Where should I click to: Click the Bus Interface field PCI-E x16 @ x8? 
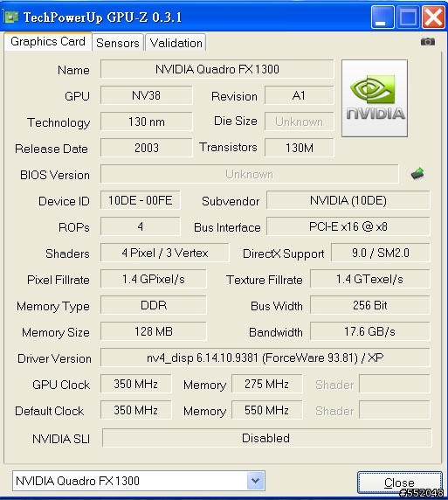point(348,226)
